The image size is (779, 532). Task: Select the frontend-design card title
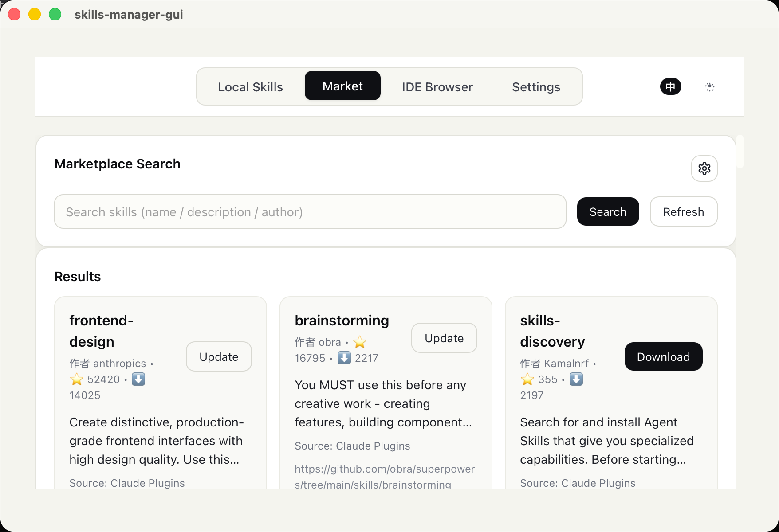(x=102, y=331)
